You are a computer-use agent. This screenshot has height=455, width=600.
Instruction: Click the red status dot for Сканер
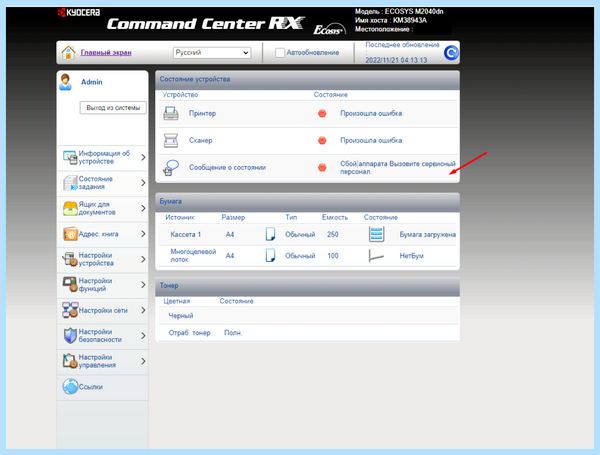(x=322, y=140)
